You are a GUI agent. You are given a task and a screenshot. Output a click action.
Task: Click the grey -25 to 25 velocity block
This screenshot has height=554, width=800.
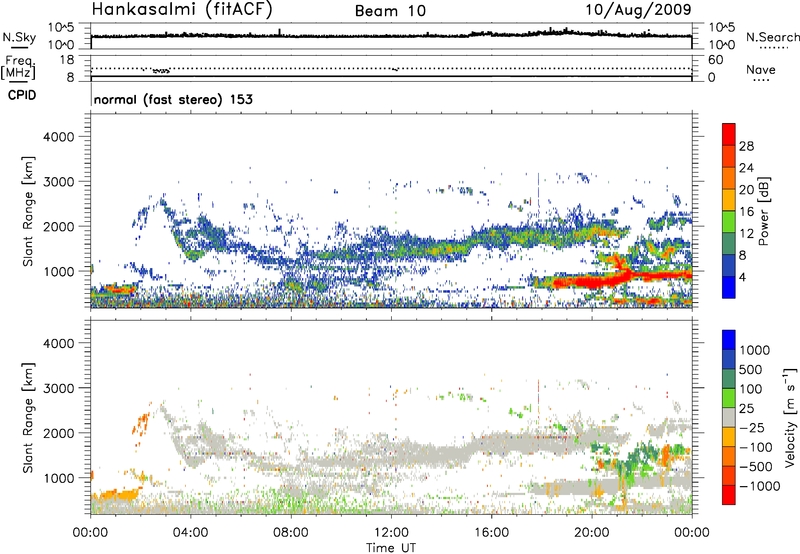729,417
